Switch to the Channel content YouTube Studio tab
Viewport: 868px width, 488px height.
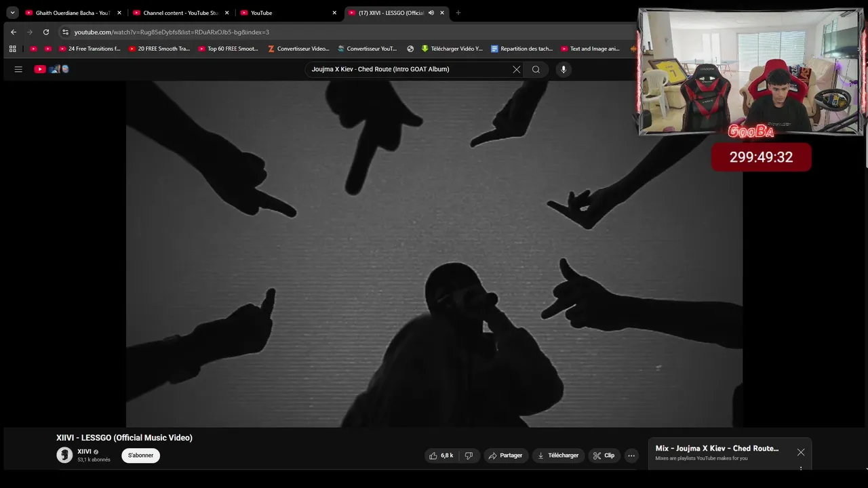180,13
